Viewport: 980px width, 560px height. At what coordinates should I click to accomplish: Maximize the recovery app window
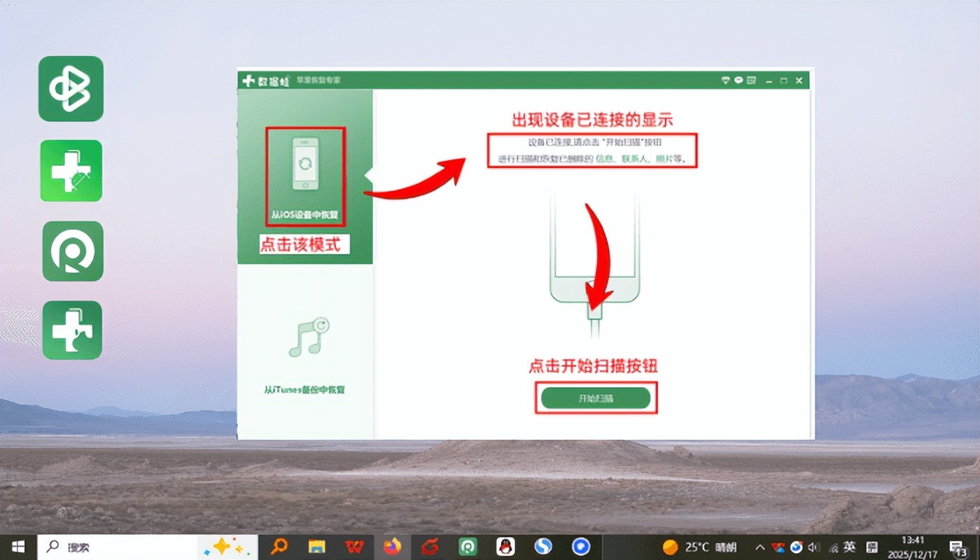tap(784, 80)
